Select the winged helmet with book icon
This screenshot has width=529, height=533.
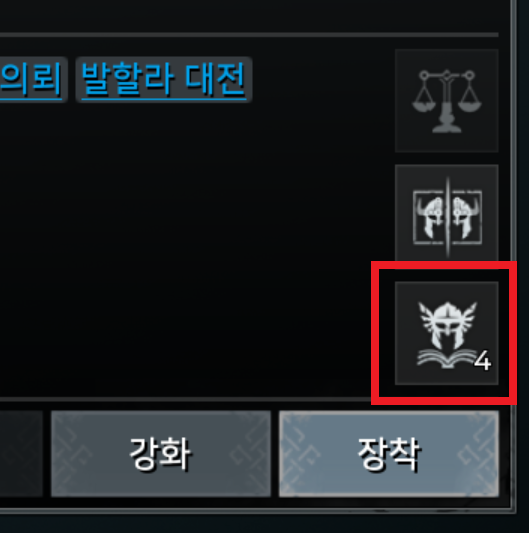click(447, 333)
